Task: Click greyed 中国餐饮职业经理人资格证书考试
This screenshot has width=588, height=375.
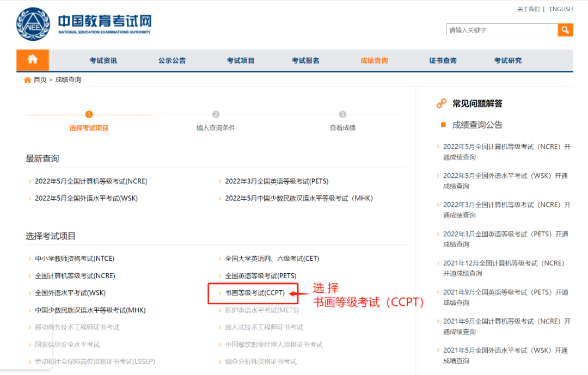Action: pyautogui.click(x=274, y=345)
